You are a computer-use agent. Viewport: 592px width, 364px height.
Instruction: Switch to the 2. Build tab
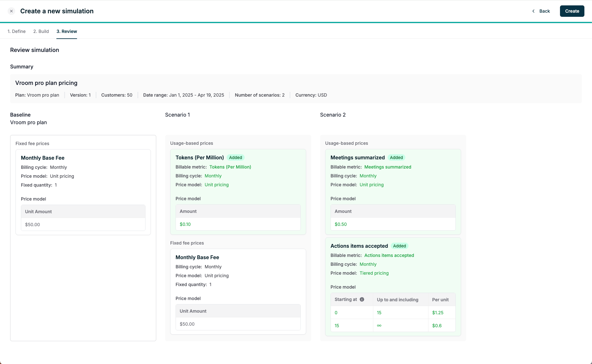click(x=41, y=31)
